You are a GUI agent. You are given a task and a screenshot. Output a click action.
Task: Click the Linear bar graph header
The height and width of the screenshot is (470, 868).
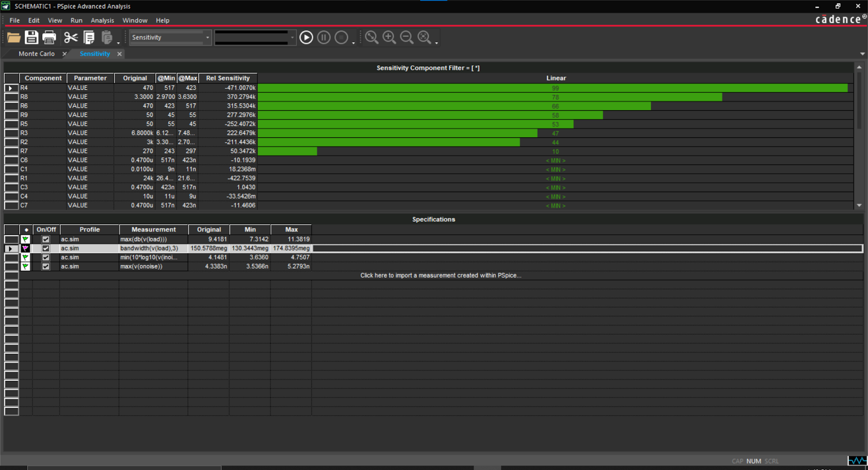click(x=556, y=78)
